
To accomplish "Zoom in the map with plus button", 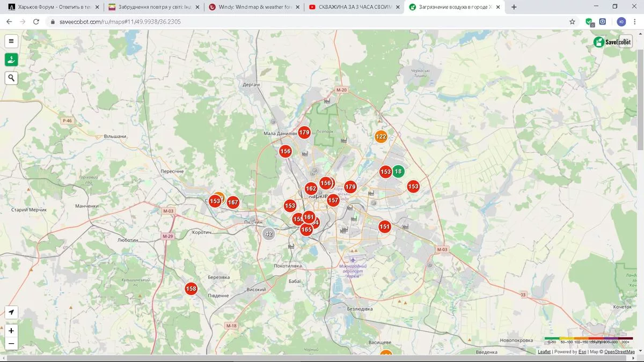I will (x=11, y=330).
